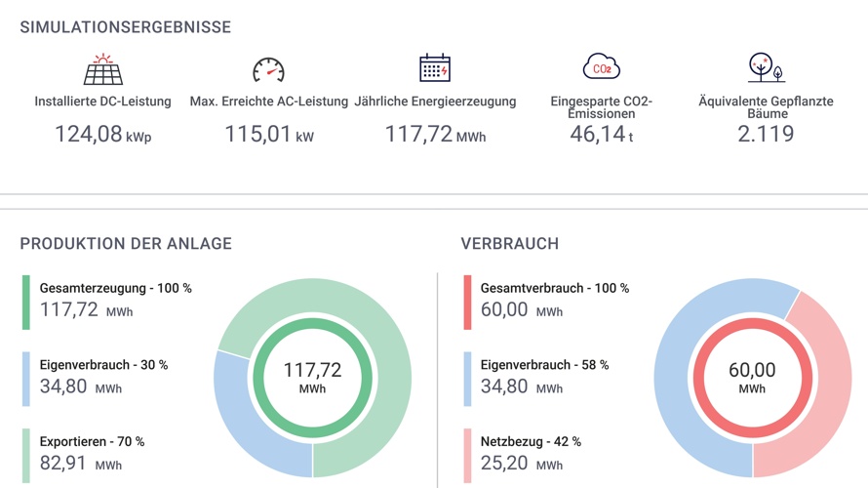Click the red Gesamtverbrauch color bar
Image resolution: width=868 pixels, height=488 pixels.
(467, 302)
